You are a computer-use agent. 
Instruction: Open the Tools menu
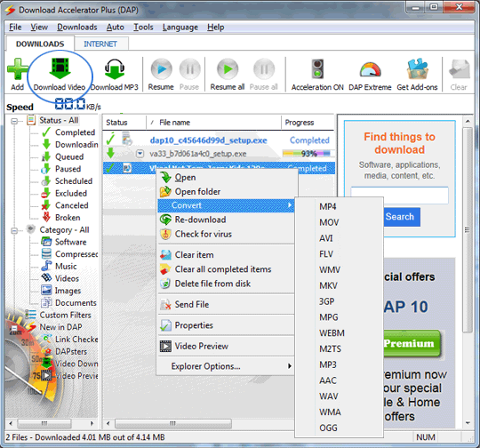coord(143,28)
